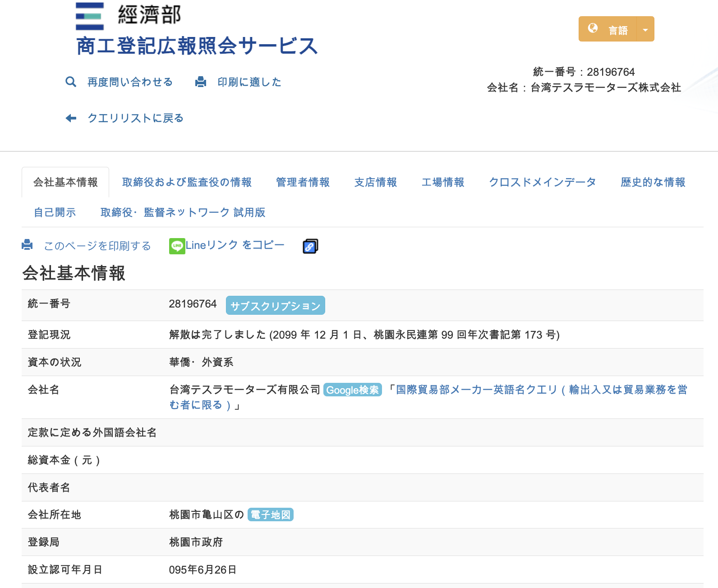Open the クロスドメインデータ tab
The image size is (718, 588).
coord(543,182)
